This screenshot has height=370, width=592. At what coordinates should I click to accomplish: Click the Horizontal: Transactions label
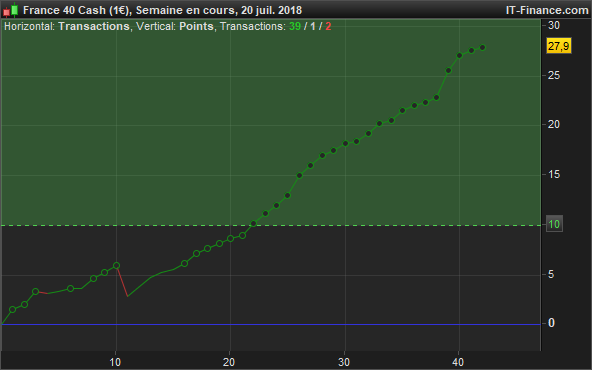67,26
